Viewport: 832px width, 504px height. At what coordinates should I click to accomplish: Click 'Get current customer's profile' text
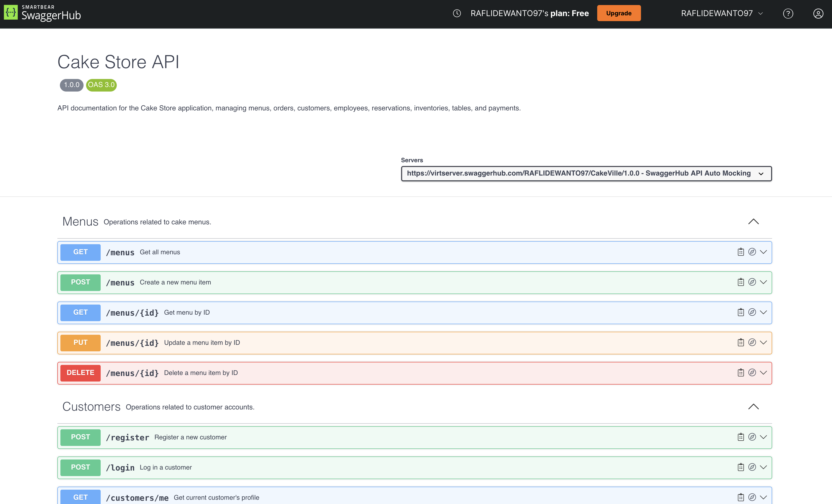tap(216, 498)
